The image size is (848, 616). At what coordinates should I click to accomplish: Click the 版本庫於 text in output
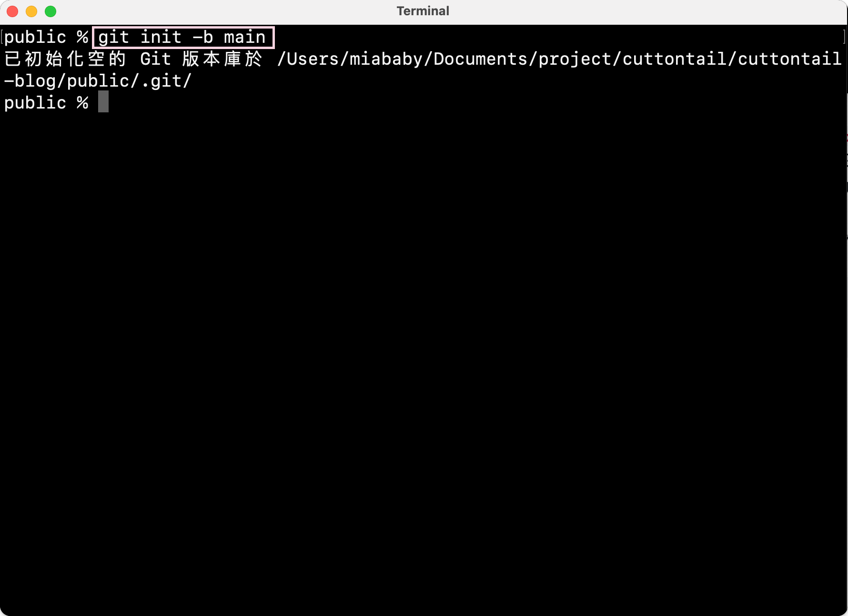click(x=222, y=59)
